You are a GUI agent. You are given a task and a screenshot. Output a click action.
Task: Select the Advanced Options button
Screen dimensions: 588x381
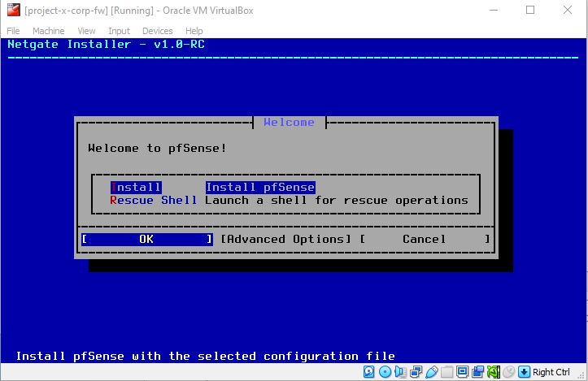click(286, 239)
